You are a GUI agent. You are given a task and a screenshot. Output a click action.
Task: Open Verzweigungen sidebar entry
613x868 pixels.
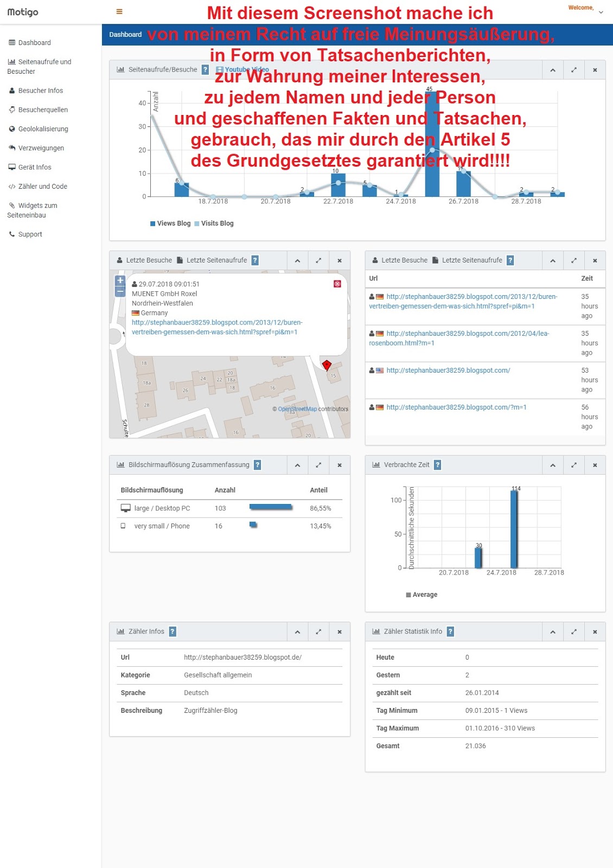(x=36, y=148)
